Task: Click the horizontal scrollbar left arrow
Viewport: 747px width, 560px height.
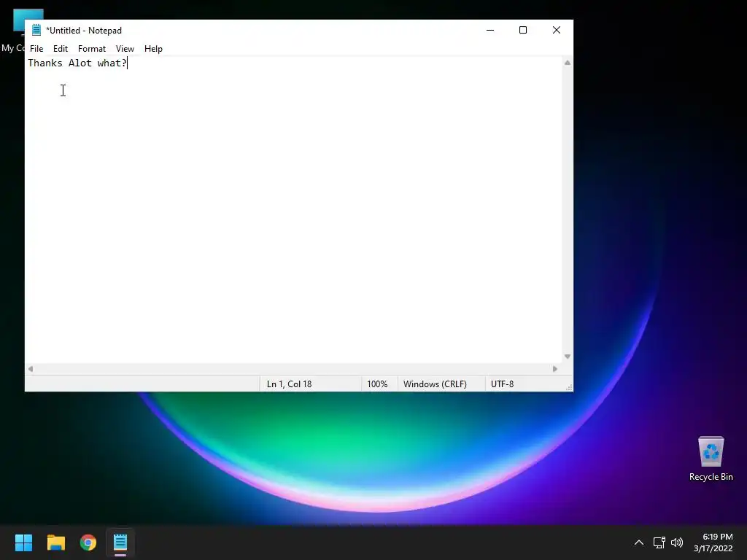Action: [31, 369]
